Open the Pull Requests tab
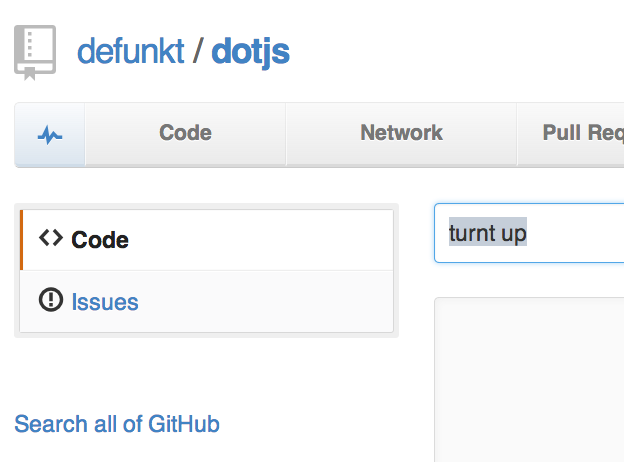The image size is (624, 462). point(582,133)
